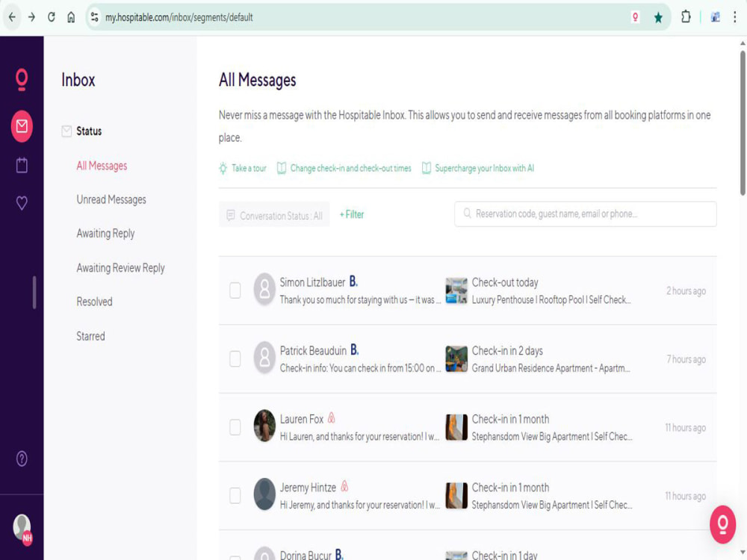The width and height of the screenshot is (747, 560).
Task: Click the "Check-in in 2 days" text
Action: 507,351
